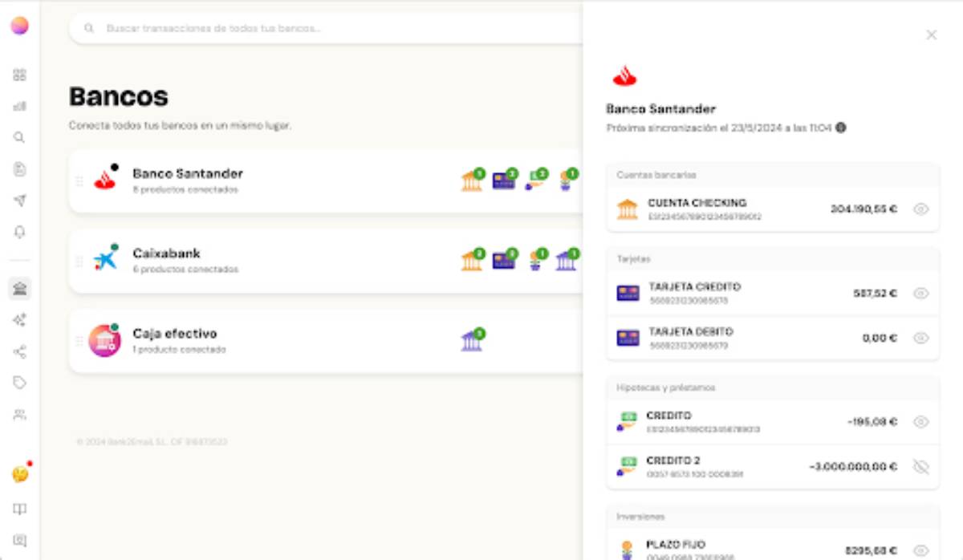Select the CUENTA CHECKING account row
Viewport: 963px width, 560px height.
(773, 209)
